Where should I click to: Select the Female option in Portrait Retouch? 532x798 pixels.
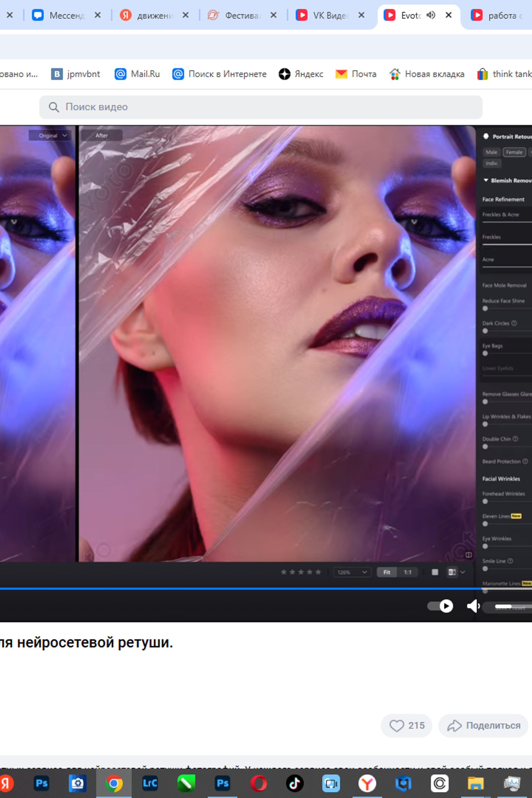(514, 152)
